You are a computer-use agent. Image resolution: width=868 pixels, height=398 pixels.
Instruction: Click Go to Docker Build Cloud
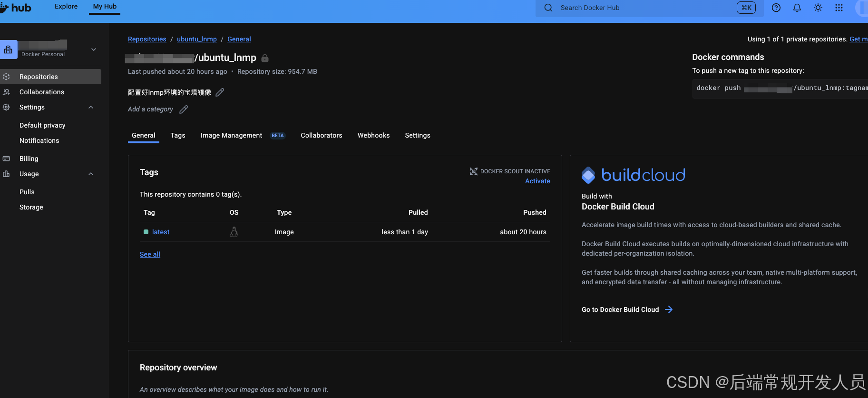coord(620,309)
